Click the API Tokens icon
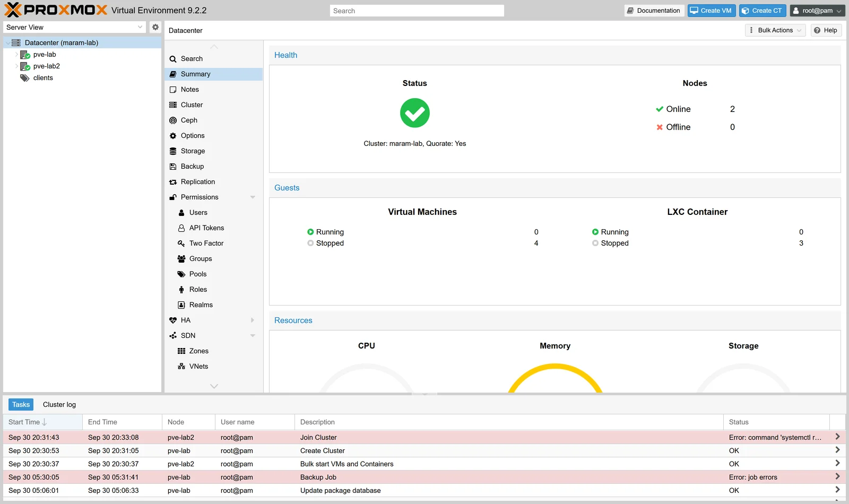The width and height of the screenshot is (849, 504). coord(181,228)
